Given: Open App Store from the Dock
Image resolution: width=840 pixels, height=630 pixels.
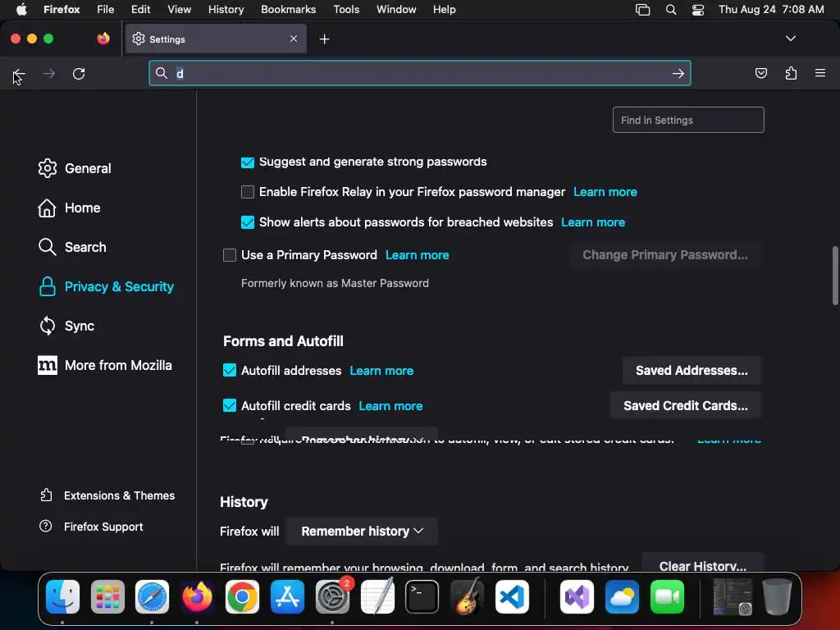Looking at the screenshot, I should point(287,597).
